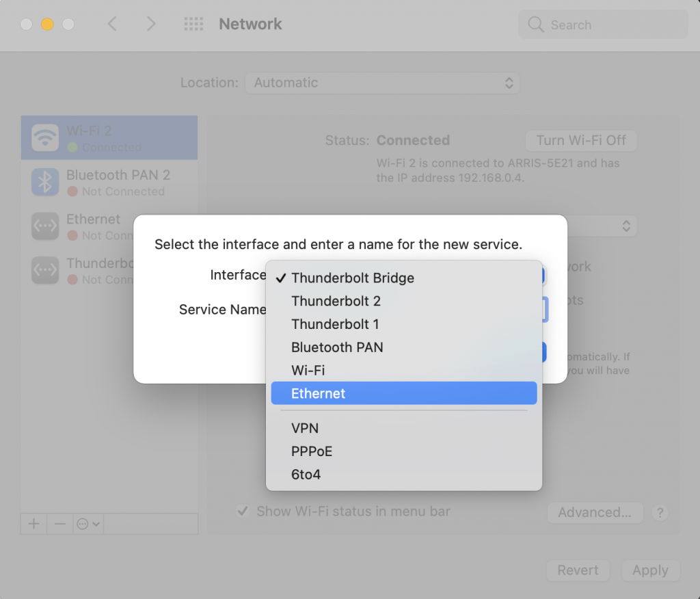Remove selected service with minus button
The height and width of the screenshot is (599, 700).
click(x=60, y=524)
